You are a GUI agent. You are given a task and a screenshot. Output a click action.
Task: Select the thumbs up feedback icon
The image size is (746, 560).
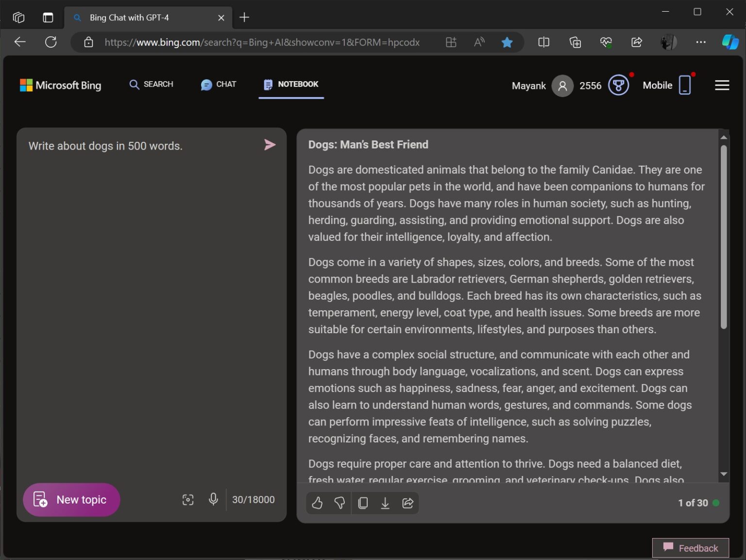(317, 503)
